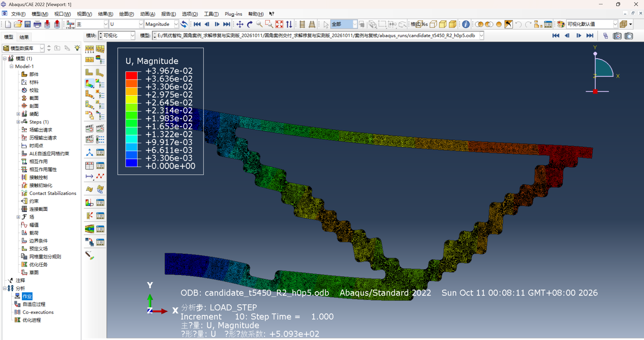The image size is (644, 340).
Task: Open the 结果(R) menu
Action: tap(105, 14)
